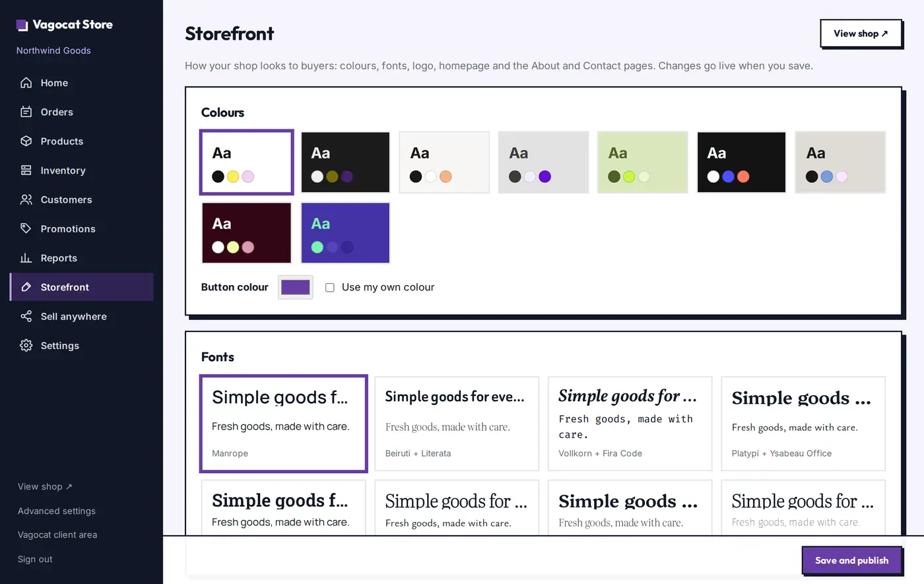This screenshot has height=584, width=924.
Task: Open the Reports menu label
Action: click(59, 258)
